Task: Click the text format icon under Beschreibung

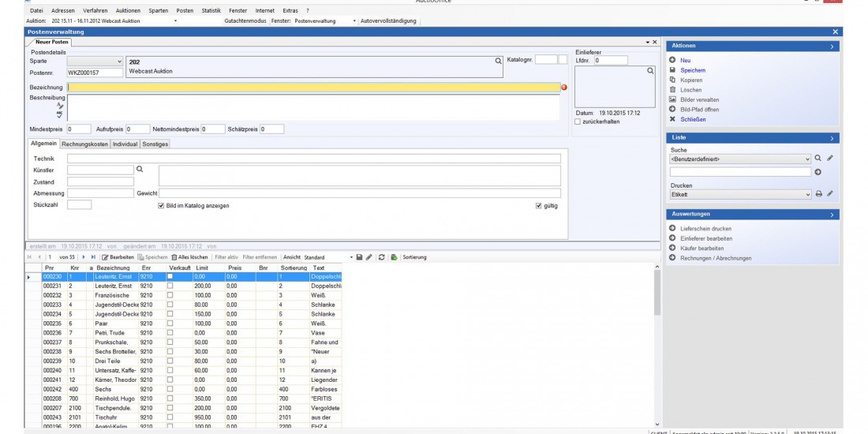Action: tap(60, 105)
